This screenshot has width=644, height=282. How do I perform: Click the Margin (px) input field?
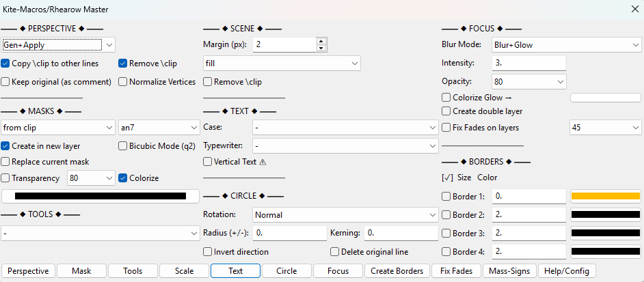[284, 45]
